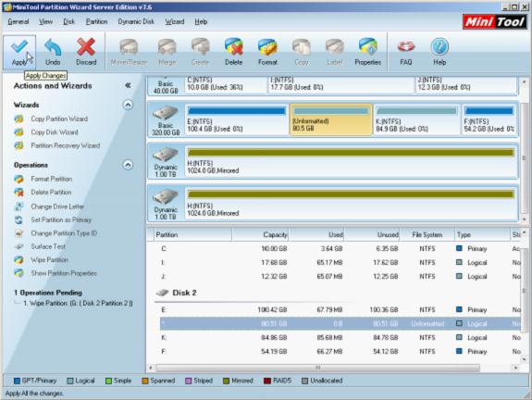Image resolution: width=532 pixels, height=400 pixels.
Task: Collapse the Actions and Wizards panel
Action: tap(128, 85)
